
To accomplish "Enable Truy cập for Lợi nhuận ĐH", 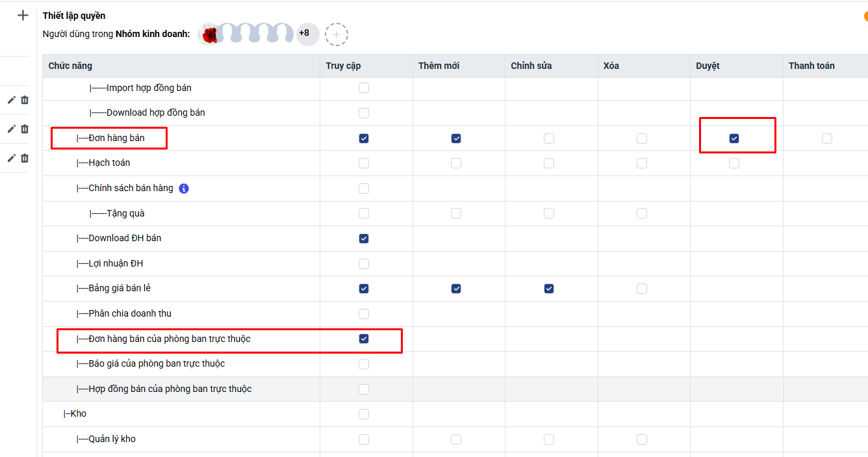I will pos(364,264).
